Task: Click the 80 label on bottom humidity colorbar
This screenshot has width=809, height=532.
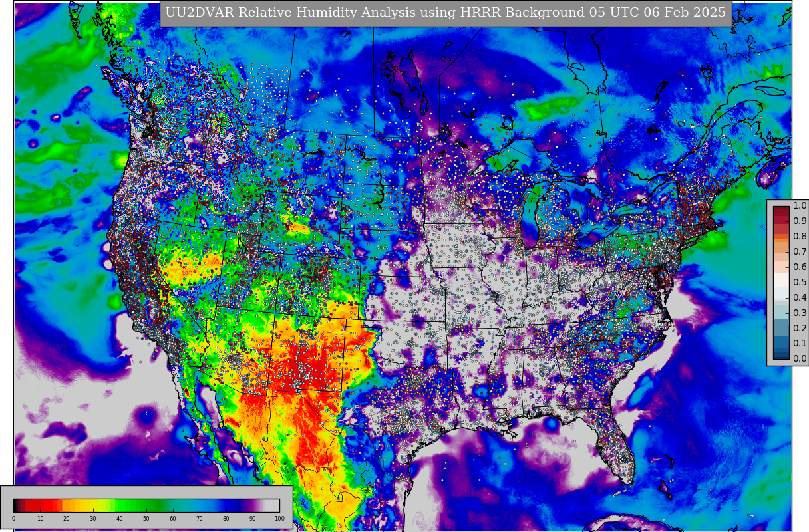Action: [226, 519]
